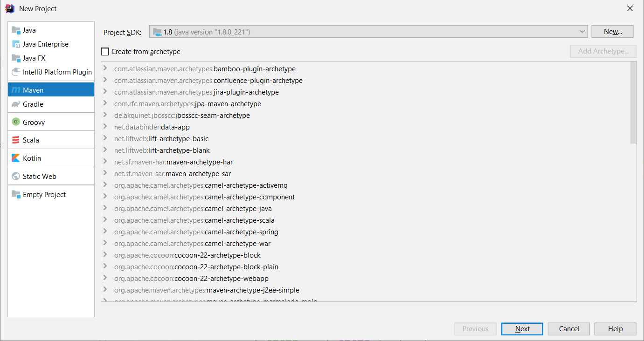This screenshot has height=341, width=644.
Task: Click the Previous button
Action: [x=475, y=329]
